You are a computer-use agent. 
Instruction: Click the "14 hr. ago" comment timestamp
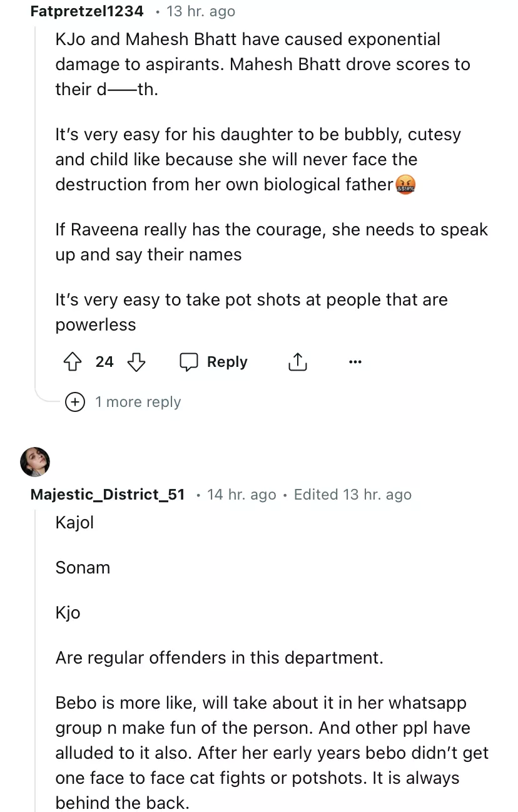[x=241, y=495]
